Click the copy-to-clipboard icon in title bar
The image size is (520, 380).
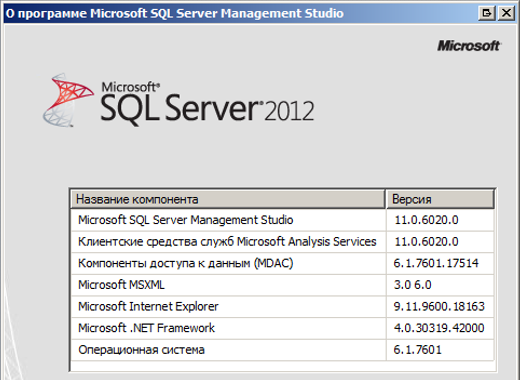tap(487, 13)
